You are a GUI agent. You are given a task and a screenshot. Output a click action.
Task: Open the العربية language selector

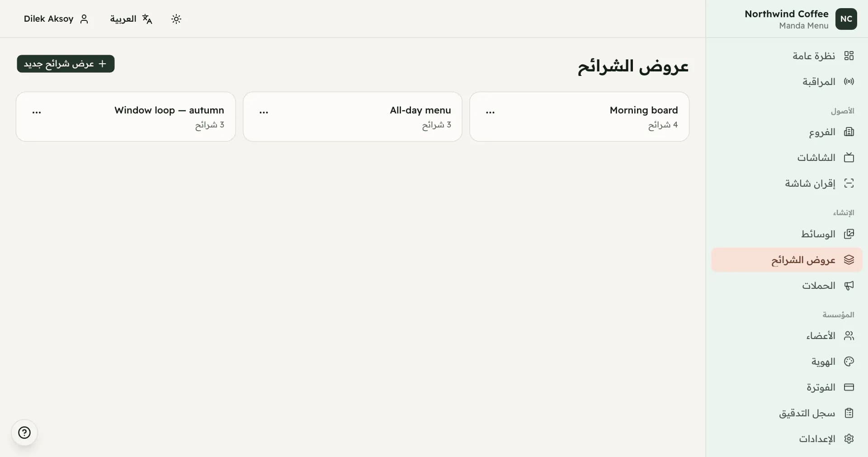[131, 19]
